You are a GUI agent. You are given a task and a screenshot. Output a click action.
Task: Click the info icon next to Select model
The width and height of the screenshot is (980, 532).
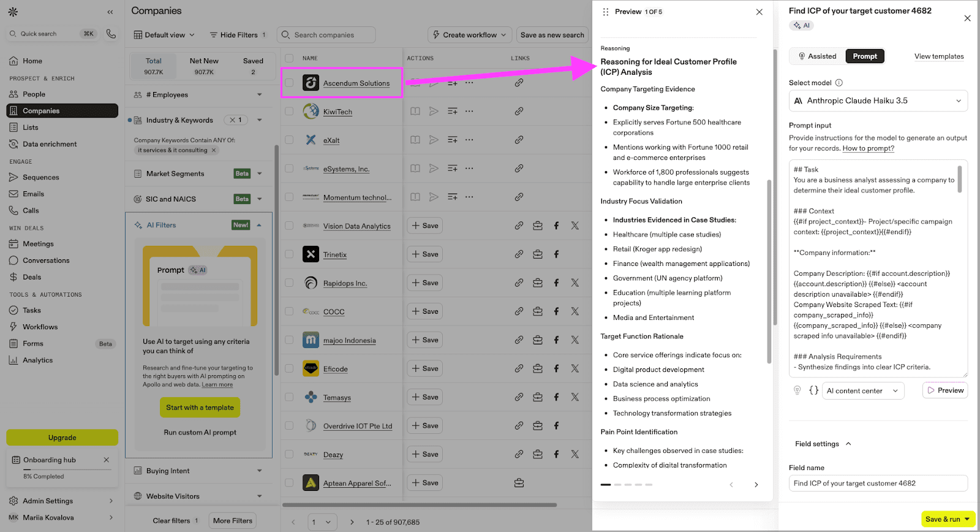pos(839,83)
